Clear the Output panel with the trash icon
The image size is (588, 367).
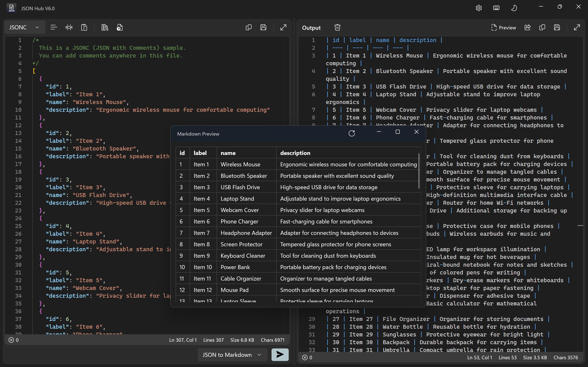(337, 27)
